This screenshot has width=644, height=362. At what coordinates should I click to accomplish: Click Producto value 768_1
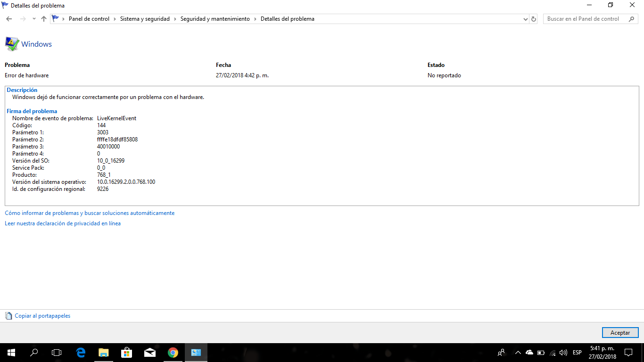click(x=104, y=175)
